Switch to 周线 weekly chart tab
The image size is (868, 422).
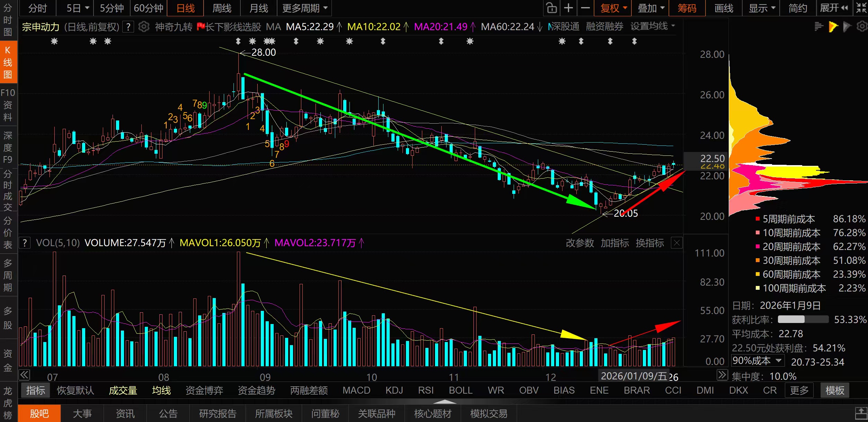(222, 8)
